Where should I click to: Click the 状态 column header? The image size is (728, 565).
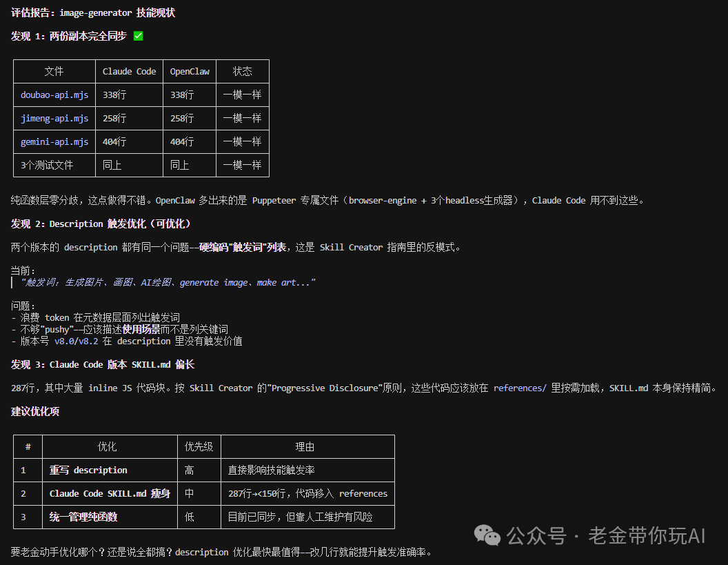(x=243, y=71)
